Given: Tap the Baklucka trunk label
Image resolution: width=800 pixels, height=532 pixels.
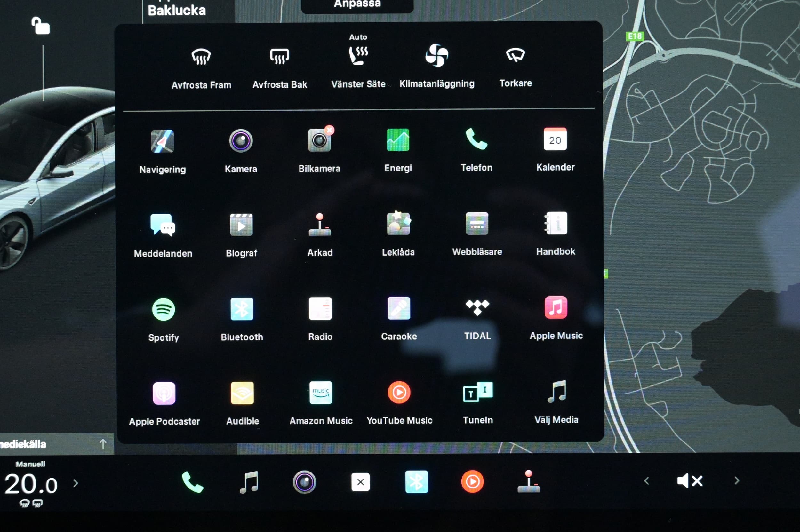Looking at the screenshot, I should [x=177, y=11].
